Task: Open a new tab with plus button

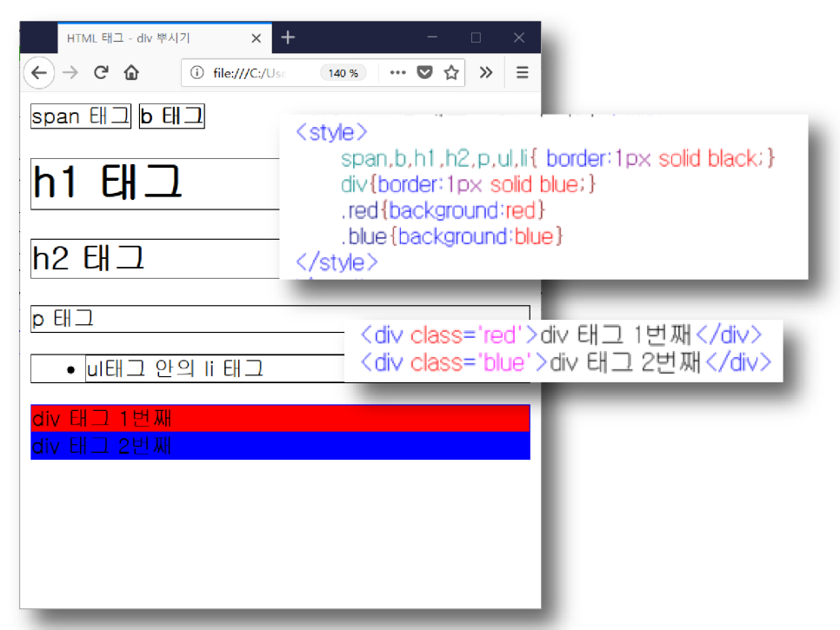Action: (288, 37)
